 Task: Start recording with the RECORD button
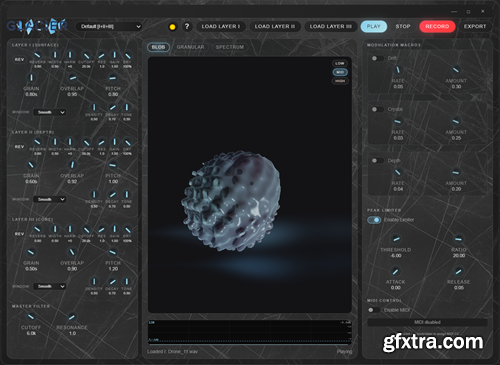437,26
